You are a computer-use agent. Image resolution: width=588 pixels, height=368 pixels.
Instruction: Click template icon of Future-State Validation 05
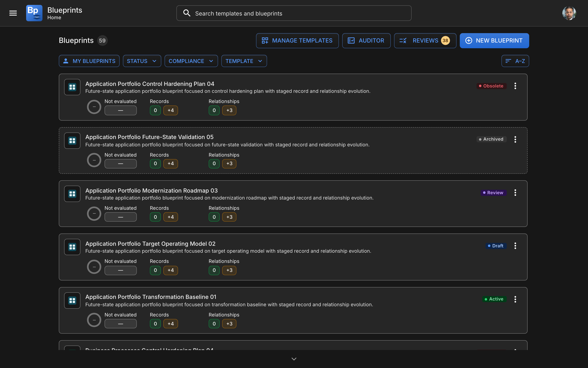[72, 140]
